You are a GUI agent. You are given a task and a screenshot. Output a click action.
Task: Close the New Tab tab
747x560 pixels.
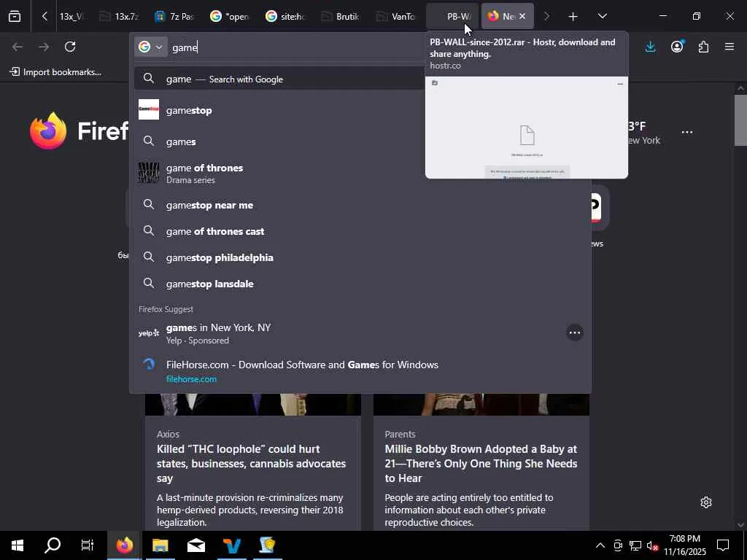(x=522, y=16)
